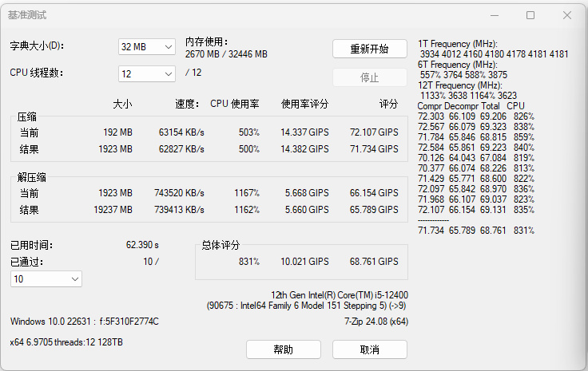Click the 重新开始 button
The image size is (588, 371).
click(369, 49)
